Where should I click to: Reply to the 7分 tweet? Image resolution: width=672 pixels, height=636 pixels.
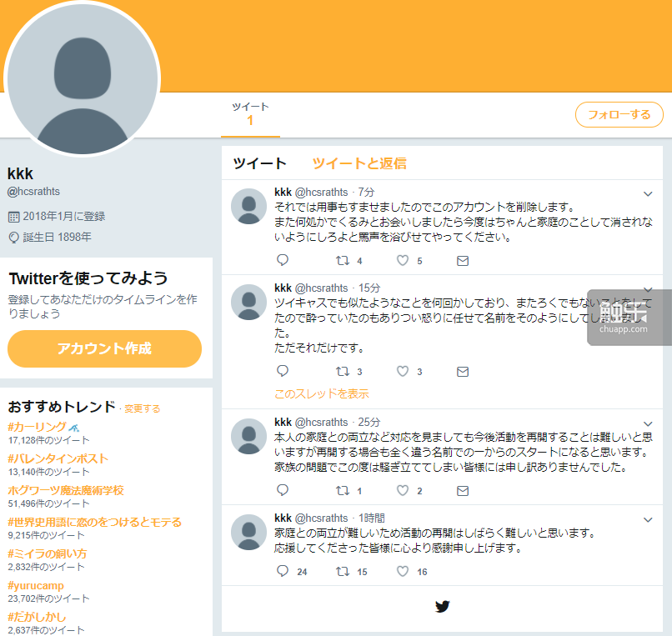click(283, 260)
